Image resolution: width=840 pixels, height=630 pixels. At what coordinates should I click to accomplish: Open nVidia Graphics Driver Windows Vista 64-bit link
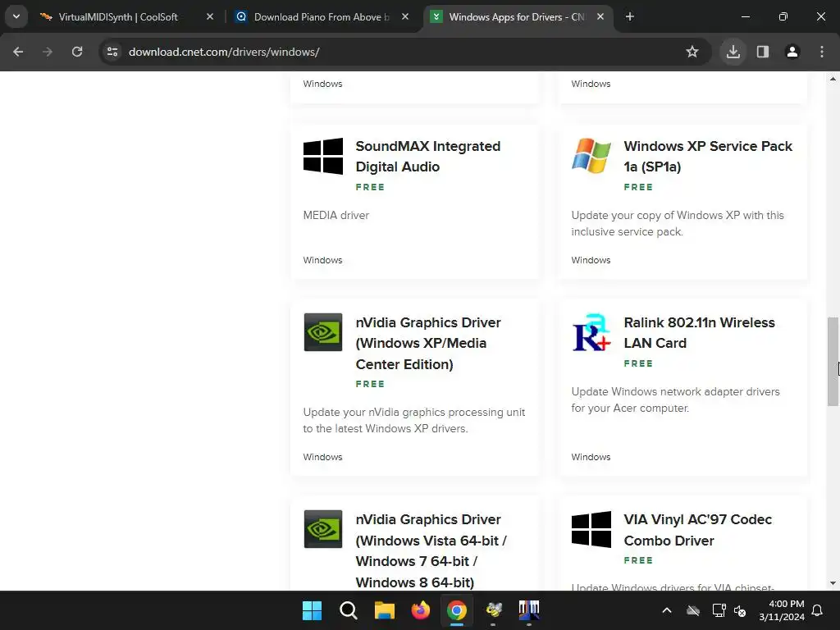[x=431, y=550]
